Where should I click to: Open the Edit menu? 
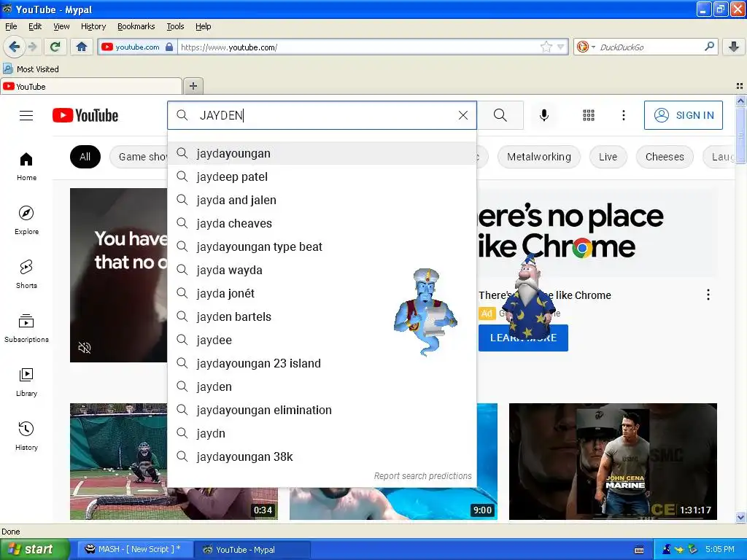pos(35,26)
